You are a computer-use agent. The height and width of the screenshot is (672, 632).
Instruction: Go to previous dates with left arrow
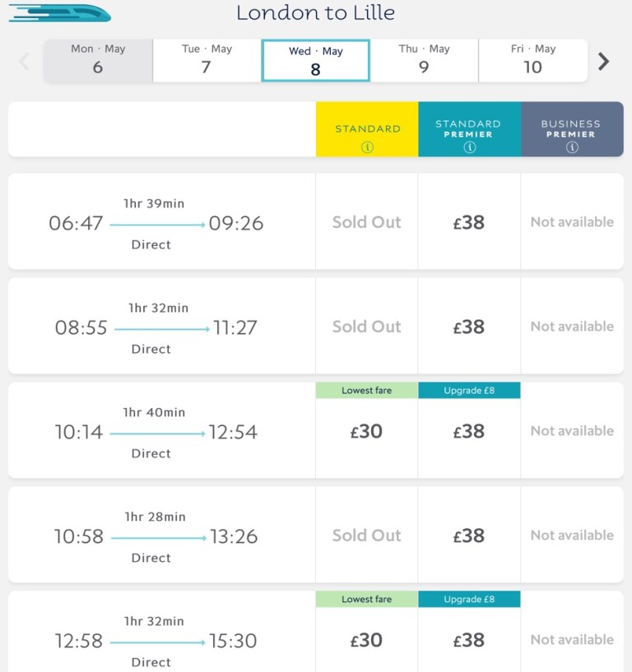coord(24,61)
